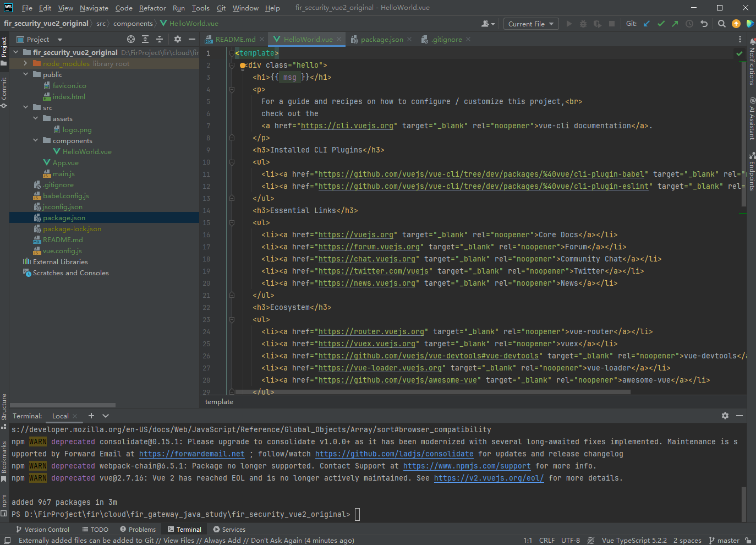Click the Debug bug icon
Viewport: 756px width, 545px height.
[x=583, y=24]
